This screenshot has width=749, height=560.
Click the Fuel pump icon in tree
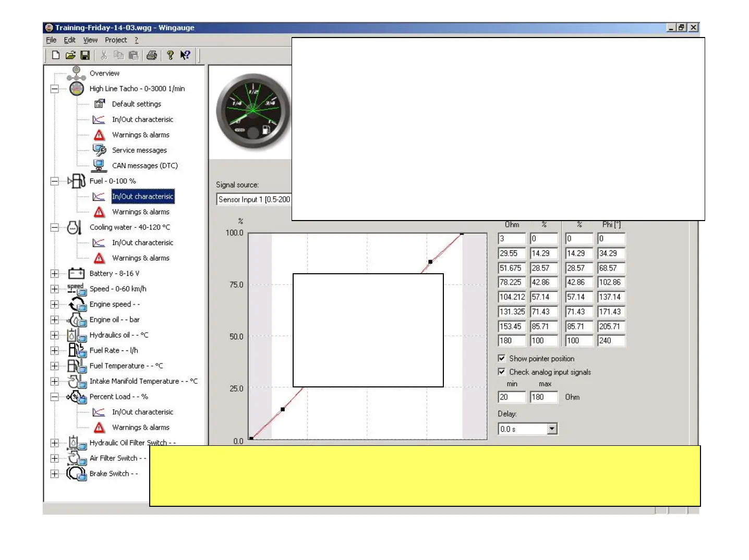tap(77, 181)
